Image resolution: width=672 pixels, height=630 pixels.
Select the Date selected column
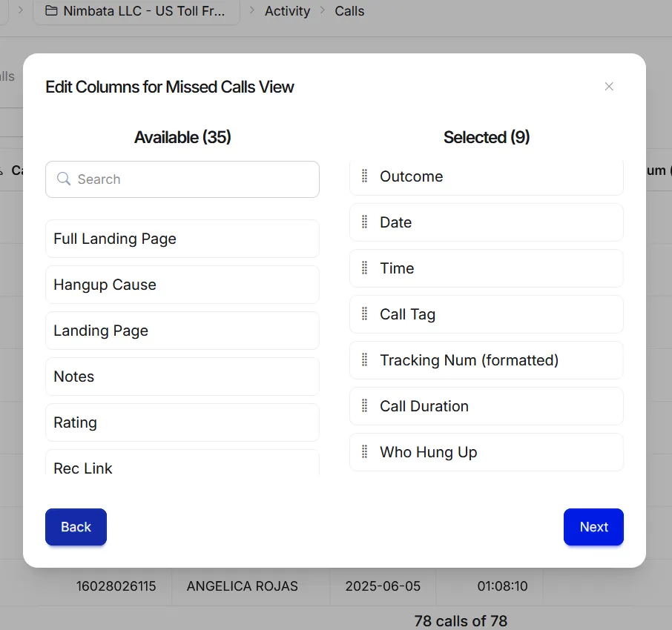[x=487, y=222]
